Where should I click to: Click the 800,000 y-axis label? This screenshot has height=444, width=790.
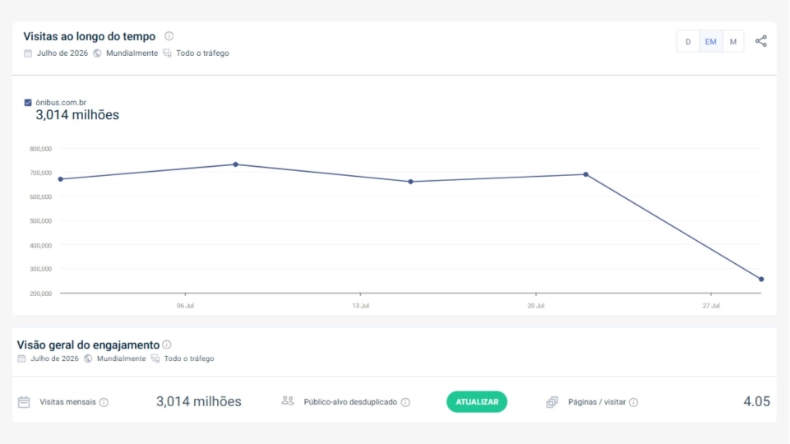click(40, 149)
